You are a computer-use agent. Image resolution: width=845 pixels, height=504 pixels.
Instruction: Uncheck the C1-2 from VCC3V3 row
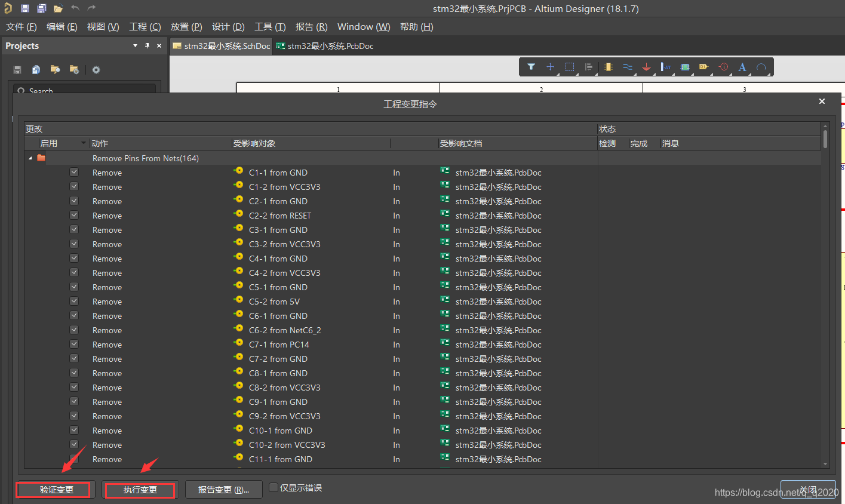(x=74, y=186)
